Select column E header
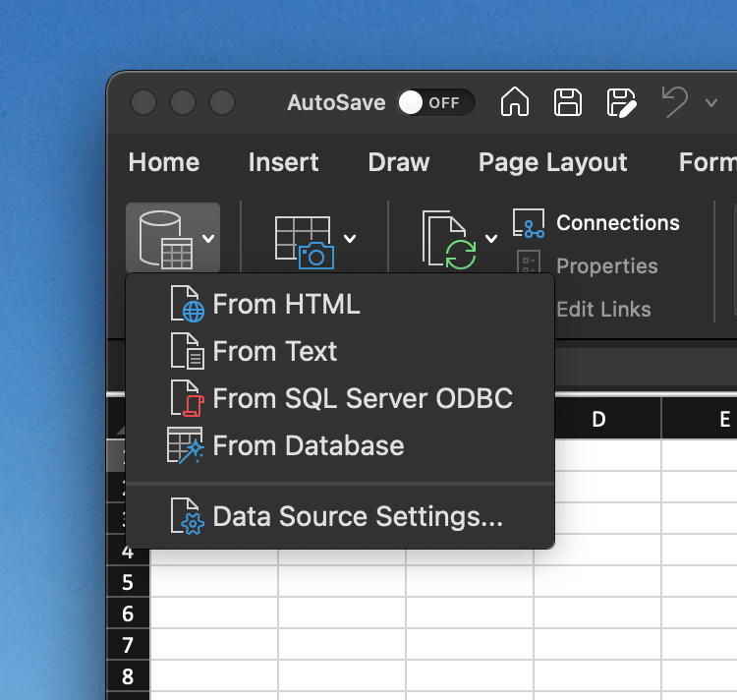The height and width of the screenshot is (700, 737). 700,419
